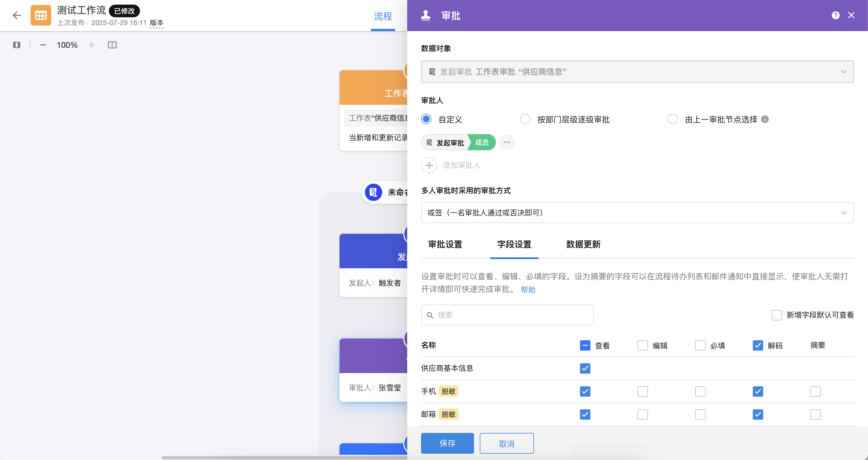
Task: Go back using the left arrow
Action: 16,15
